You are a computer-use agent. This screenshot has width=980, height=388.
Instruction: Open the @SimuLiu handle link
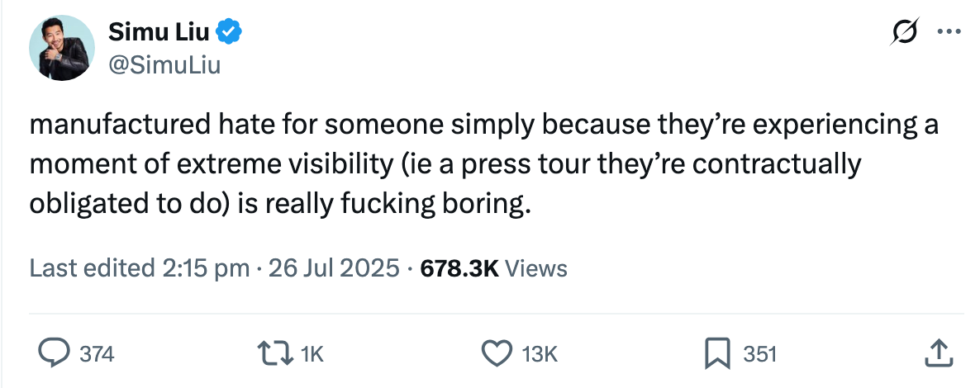point(164,64)
